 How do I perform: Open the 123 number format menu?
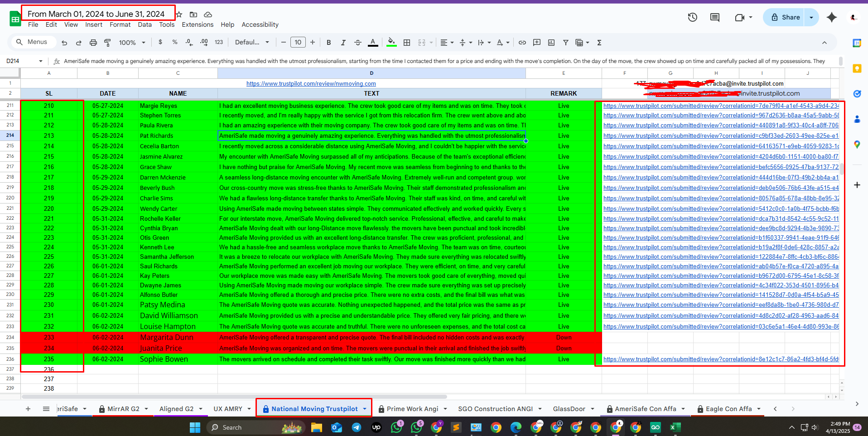[219, 42]
